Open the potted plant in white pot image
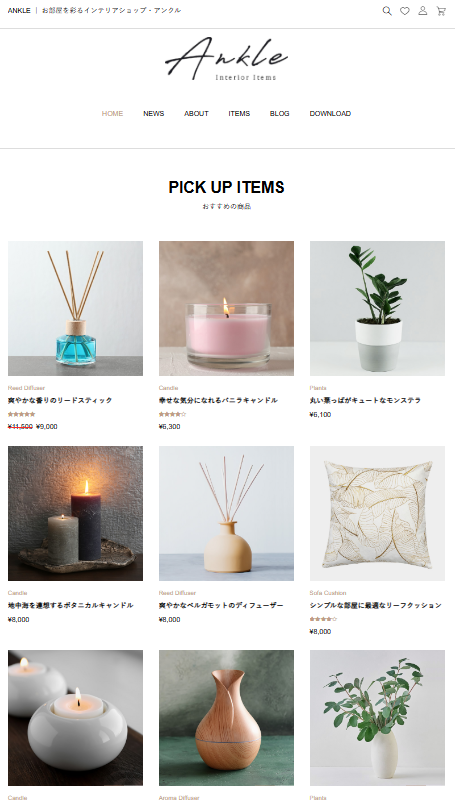 tap(377, 308)
